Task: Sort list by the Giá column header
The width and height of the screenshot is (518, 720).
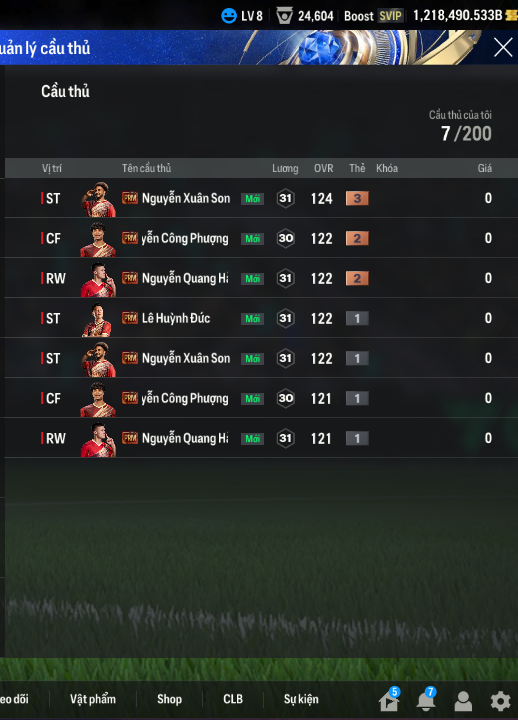Action: (x=484, y=169)
